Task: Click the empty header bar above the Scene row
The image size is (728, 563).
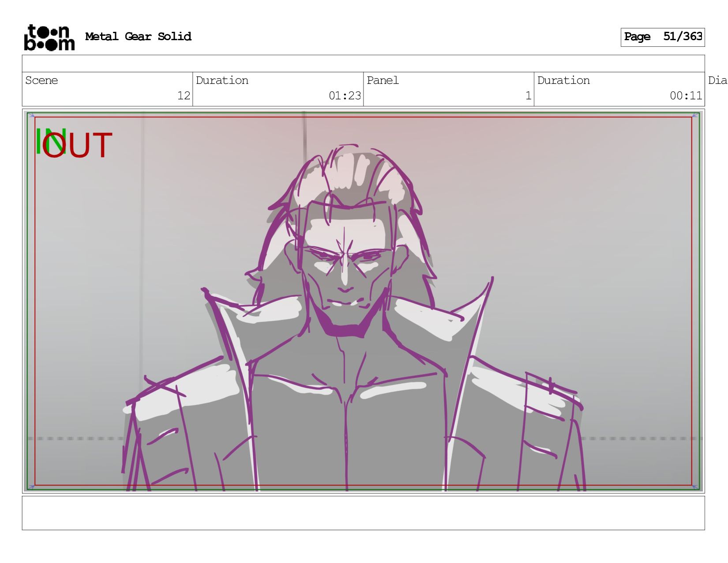Action: (363, 64)
